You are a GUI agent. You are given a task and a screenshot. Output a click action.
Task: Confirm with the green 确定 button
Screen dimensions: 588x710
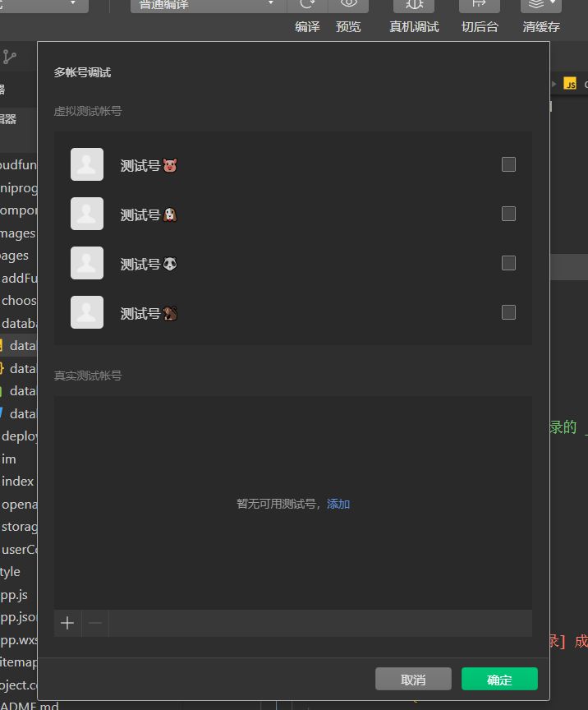[499, 680]
